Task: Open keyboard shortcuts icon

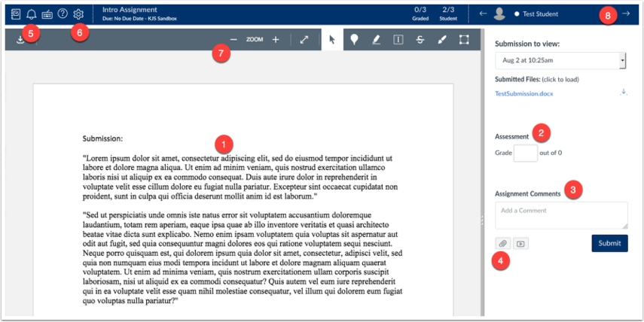Action: tap(47, 14)
